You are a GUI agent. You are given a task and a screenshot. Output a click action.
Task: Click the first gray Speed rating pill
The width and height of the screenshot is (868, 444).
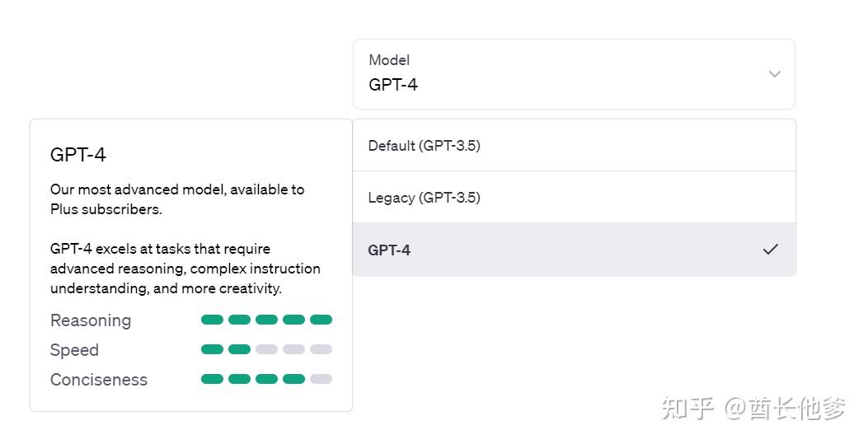(266, 349)
